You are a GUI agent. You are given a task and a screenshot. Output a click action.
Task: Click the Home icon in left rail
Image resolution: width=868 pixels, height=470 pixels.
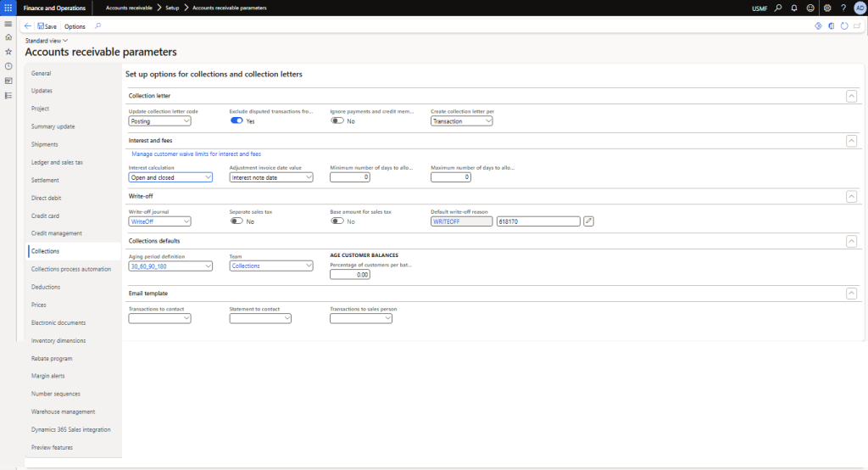[x=8, y=37]
